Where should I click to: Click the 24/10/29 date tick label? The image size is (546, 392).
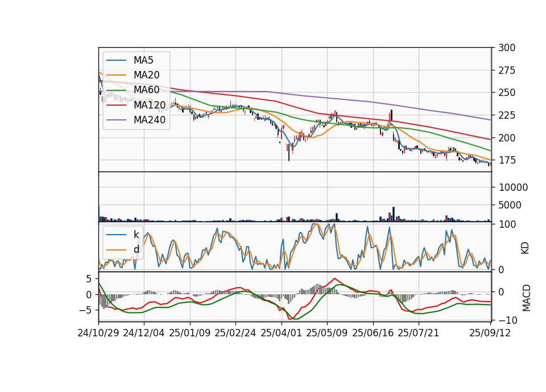point(98,333)
